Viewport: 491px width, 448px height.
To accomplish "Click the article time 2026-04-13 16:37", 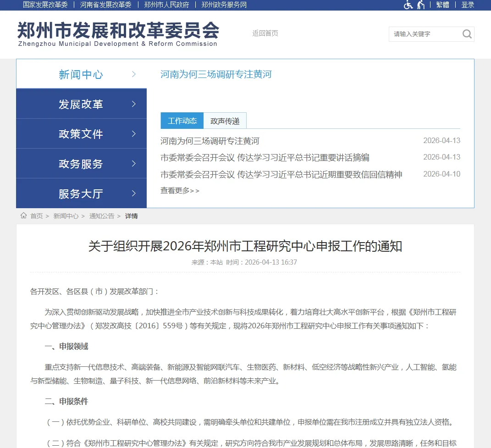I will pyautogui.click(x=271, y=262).
